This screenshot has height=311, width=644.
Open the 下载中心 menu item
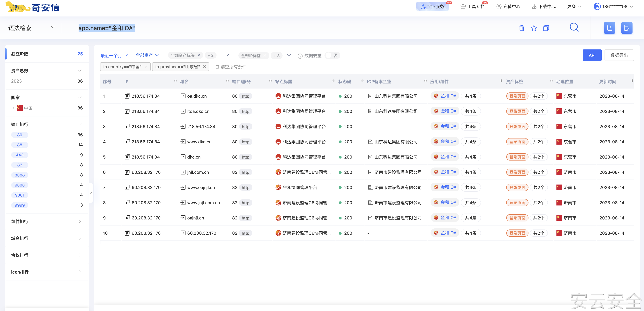pos(544,6)
